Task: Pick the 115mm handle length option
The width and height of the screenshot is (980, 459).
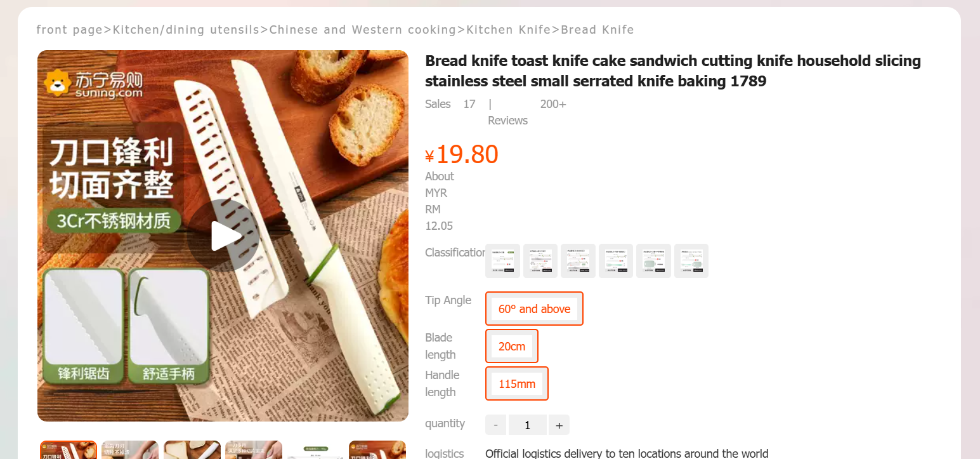Action: click(517, 383)
